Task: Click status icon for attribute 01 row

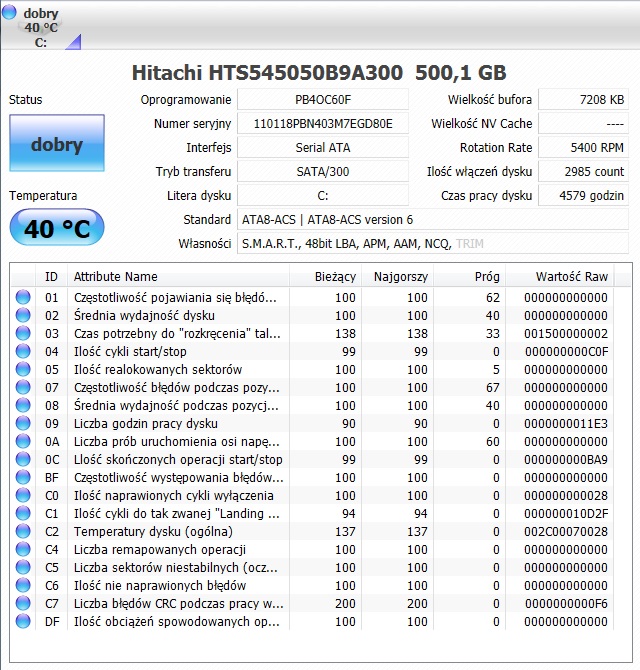Action: point(23,297)
